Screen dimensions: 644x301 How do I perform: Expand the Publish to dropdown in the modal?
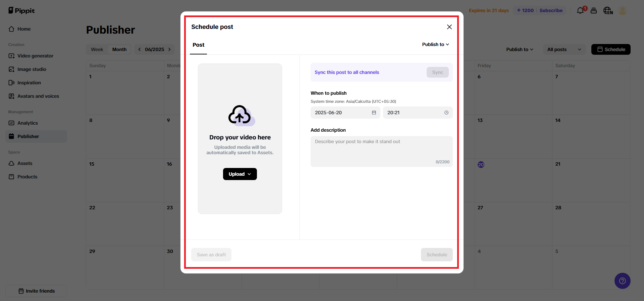pyautogui.click(x=435, y=44)
